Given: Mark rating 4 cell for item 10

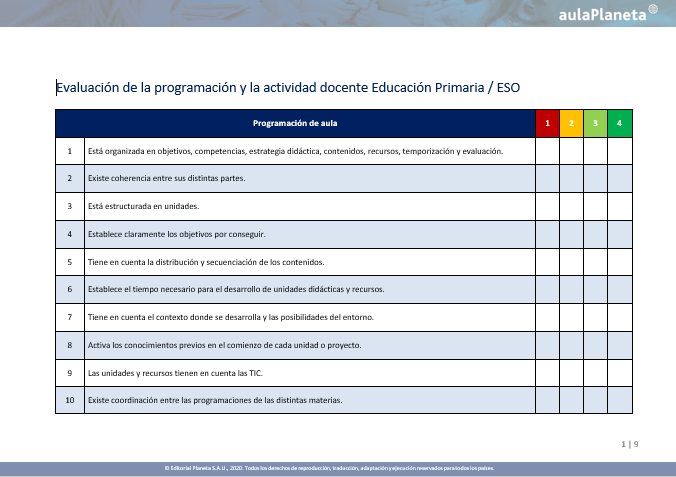Looking at the screenshot, I should pyautogui.click(x=620, y=400).
